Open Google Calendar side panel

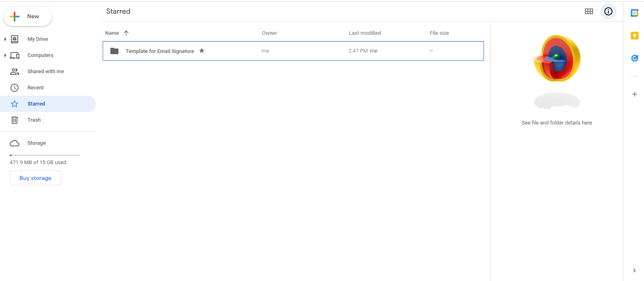634,13
